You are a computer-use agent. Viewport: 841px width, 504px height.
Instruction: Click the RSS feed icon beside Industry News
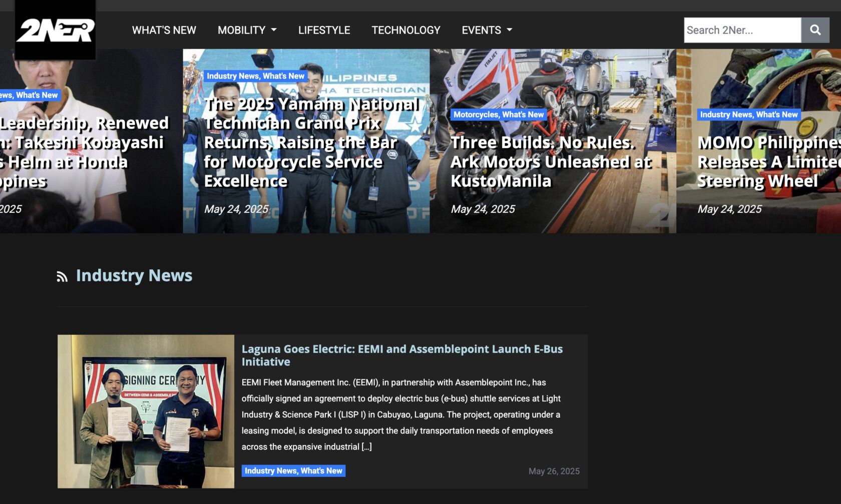(62, 276)
